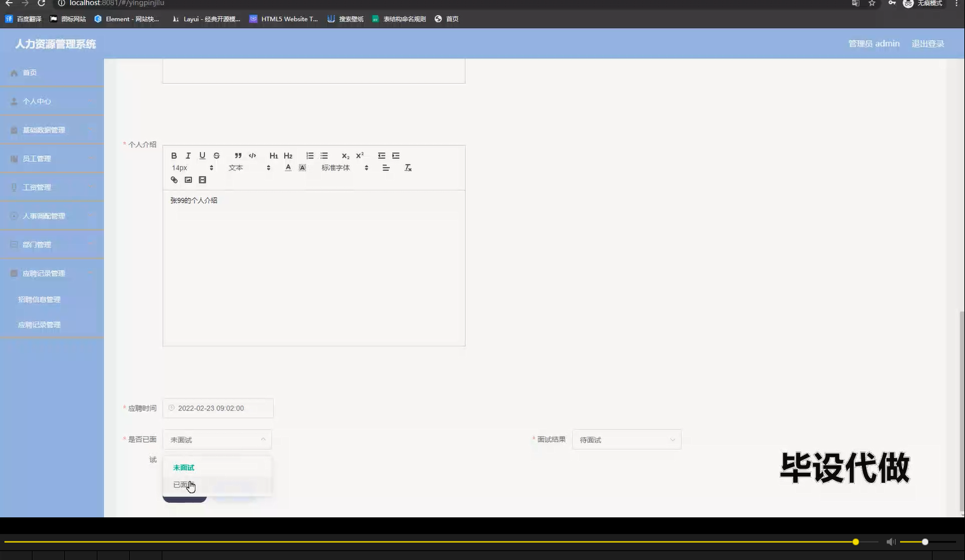This screenshot has height=560, width=965.
Task: Select 未面试 option in the dropdown list
Action: (x=217, y=468)
